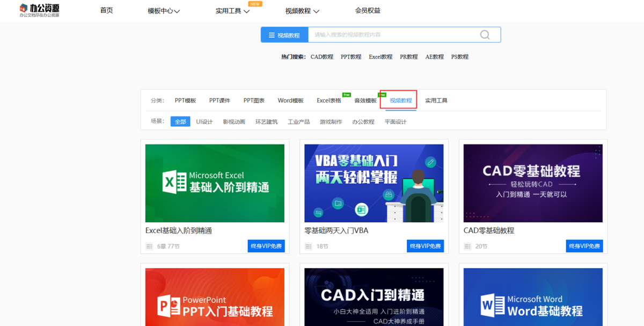Select the Word模板 category tab

coord(290,100)
